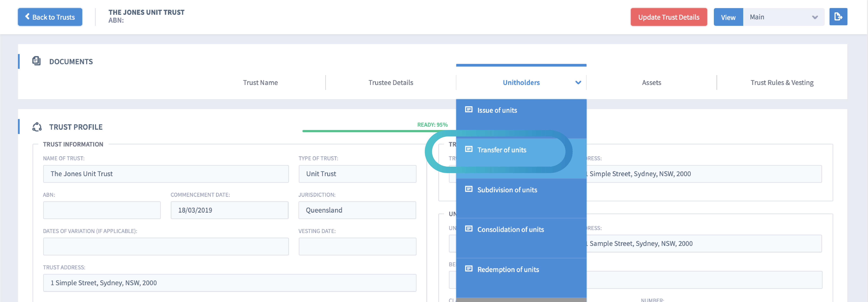
Task: Open the Assets tab
Action: pyautogui.click(x=651, y=82)
